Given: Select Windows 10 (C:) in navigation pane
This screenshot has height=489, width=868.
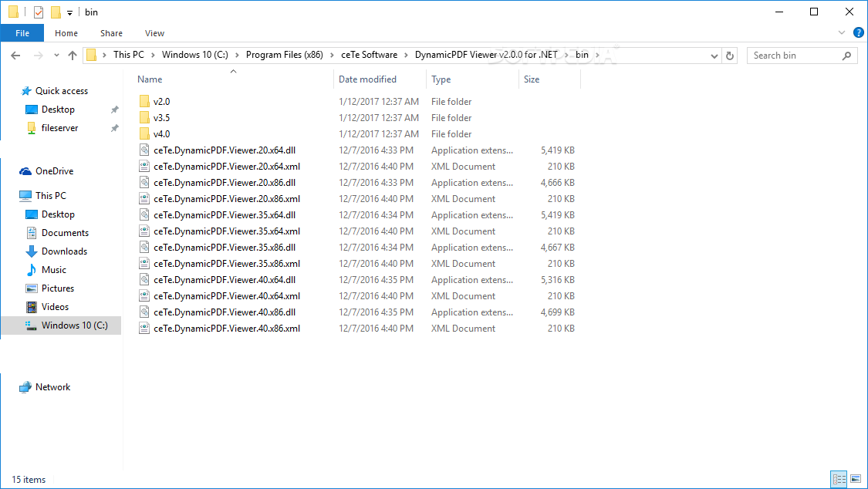Looking at the screenshot, I should [62, 325].
